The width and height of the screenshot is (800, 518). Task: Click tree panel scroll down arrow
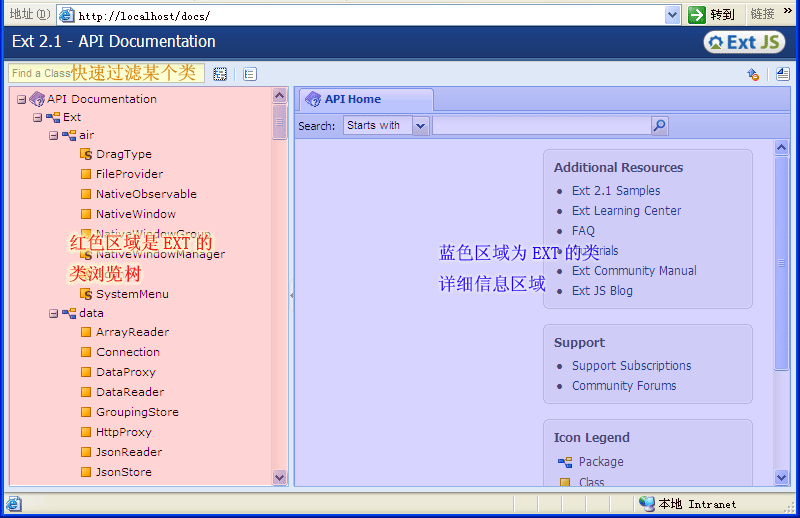279,478
